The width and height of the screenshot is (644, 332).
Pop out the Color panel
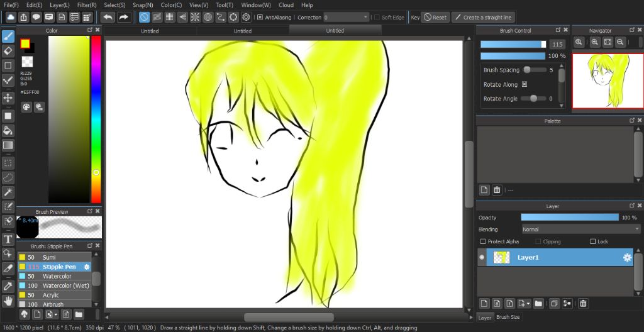pos(90,30)
